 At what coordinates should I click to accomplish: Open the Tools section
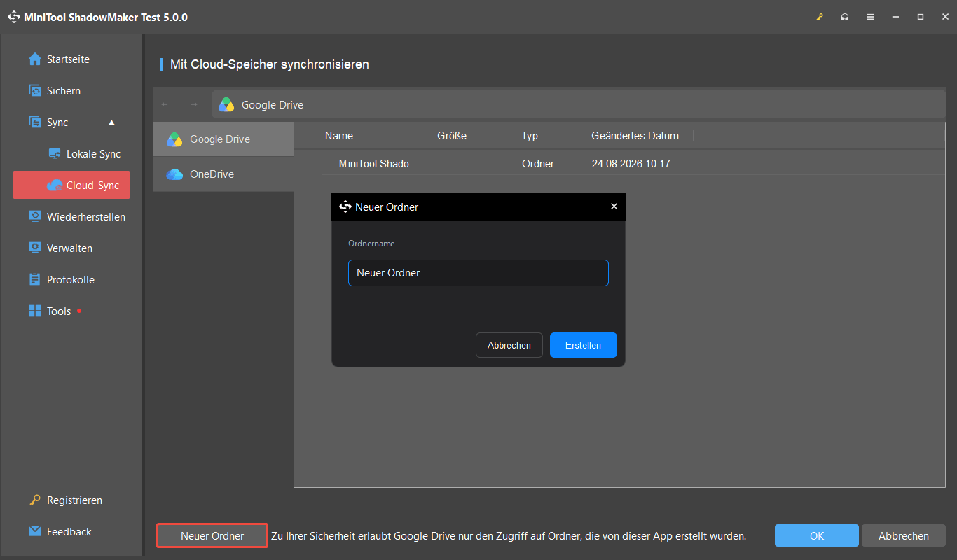59,311
